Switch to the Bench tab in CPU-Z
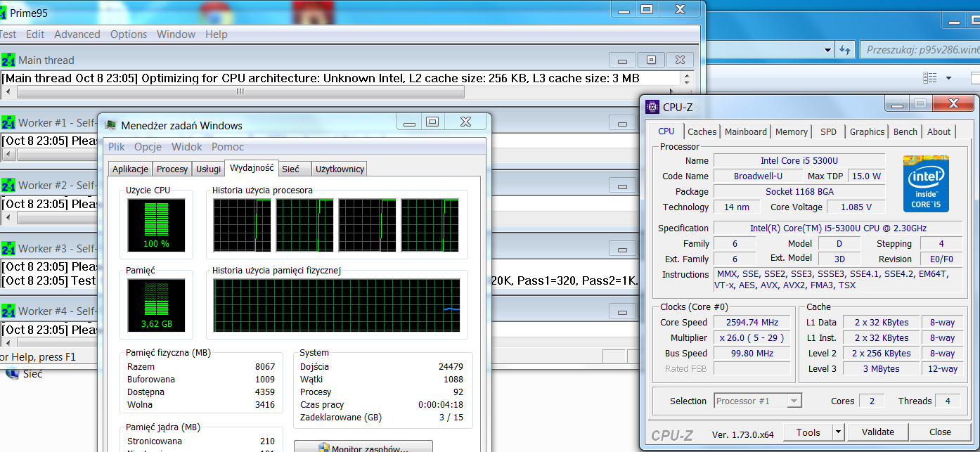The width and height of the screenshot is (980, 452). (x=905, y=131)
